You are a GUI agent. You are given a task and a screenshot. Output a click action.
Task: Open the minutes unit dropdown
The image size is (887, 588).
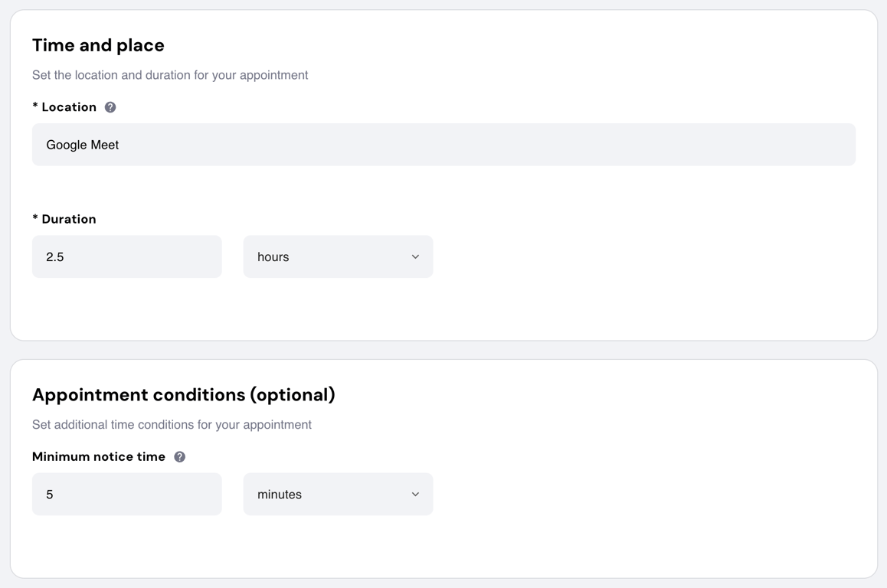(x=338, y=494)
